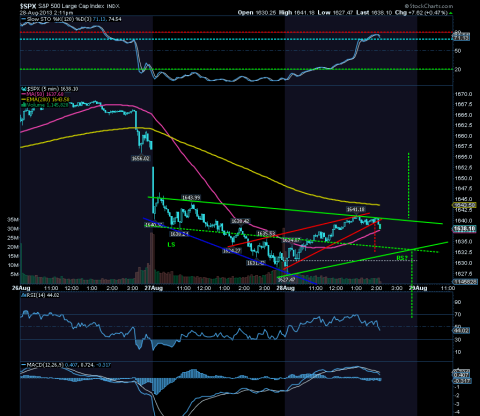This screenshot has width=480, height=416.
Task: Select the 27Aug date marker on time axis
Action: tap(153, 288)
